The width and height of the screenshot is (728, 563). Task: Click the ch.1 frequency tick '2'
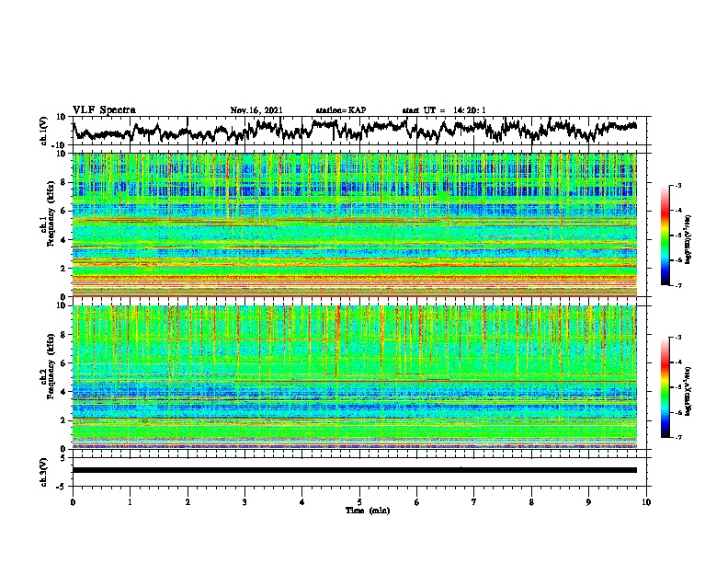[x=64, y=269]
